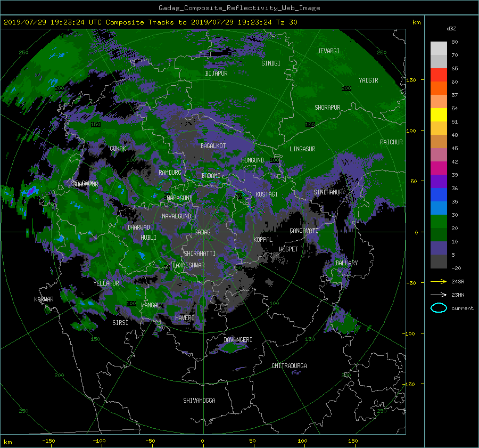Click the cyan current track ellipse icon
Image resolution: width=479 pixels, height=448 pixels.
(x=439, y=308)
